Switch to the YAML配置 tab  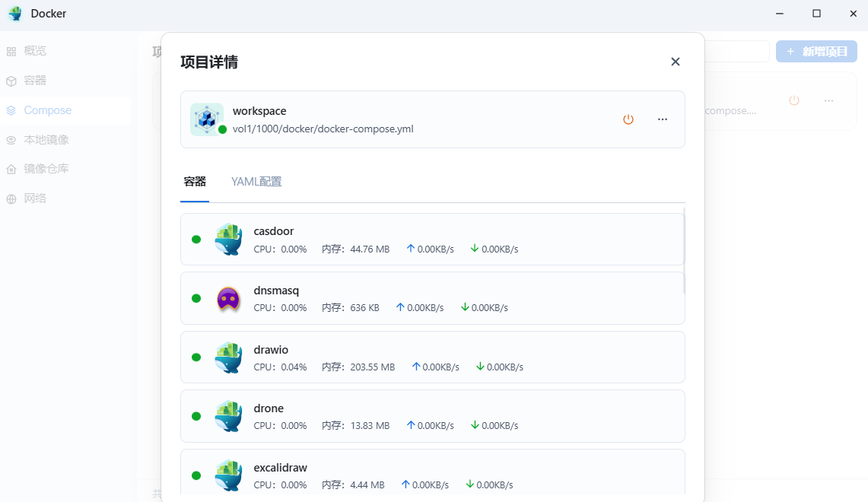coord(256,182)
